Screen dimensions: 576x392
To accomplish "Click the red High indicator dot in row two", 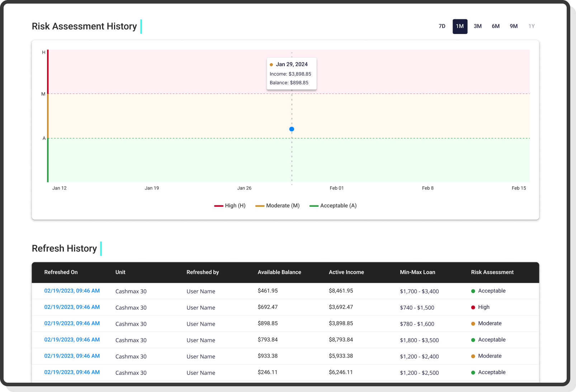I will coord(473,307).
